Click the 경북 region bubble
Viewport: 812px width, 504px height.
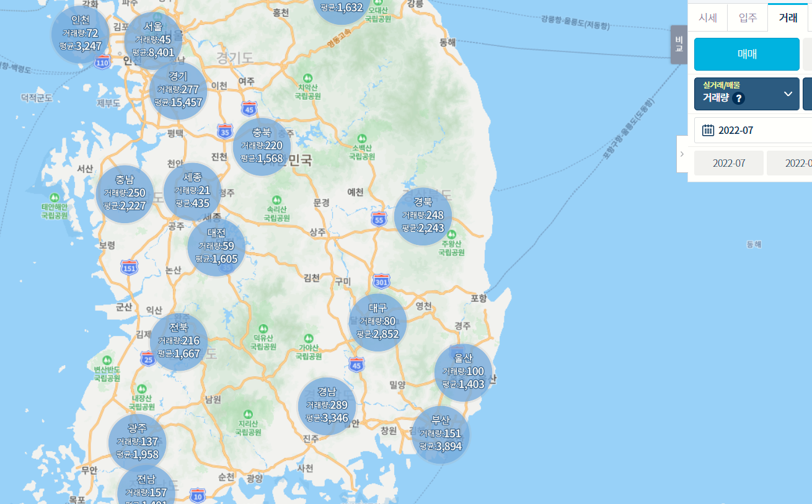tap(423, 215)
